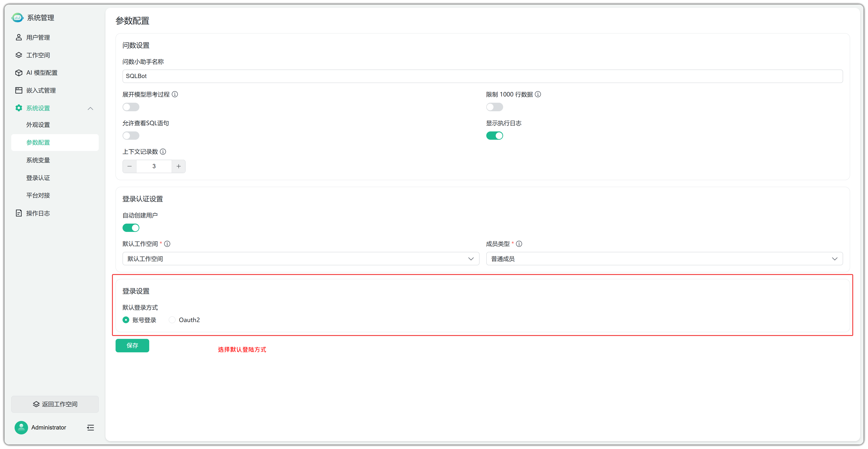
Task: Open the 默认工作空间 dropdown
Action: (x=300, y=259)
